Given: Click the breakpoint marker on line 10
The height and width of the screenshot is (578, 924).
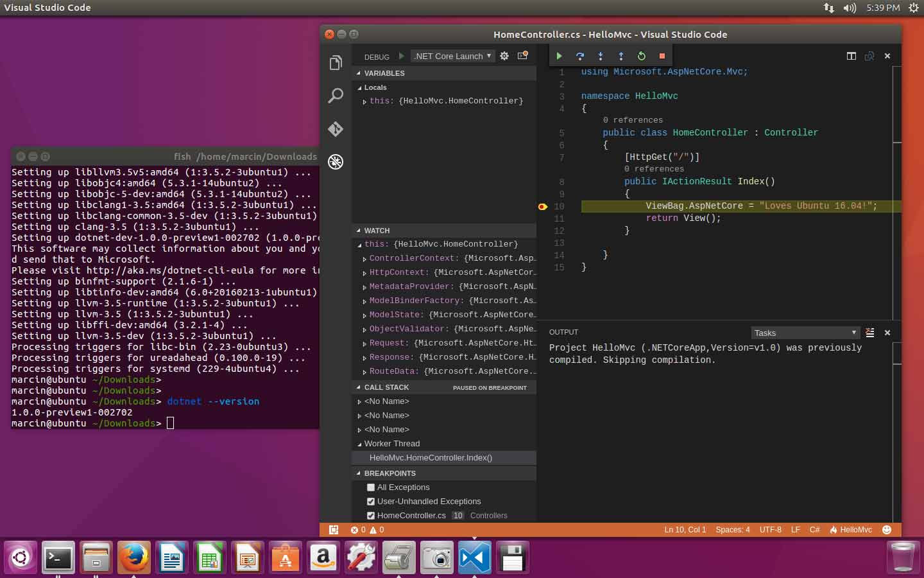Looking at the screenshot, I should pyautogui.click(x=542, y=207).
